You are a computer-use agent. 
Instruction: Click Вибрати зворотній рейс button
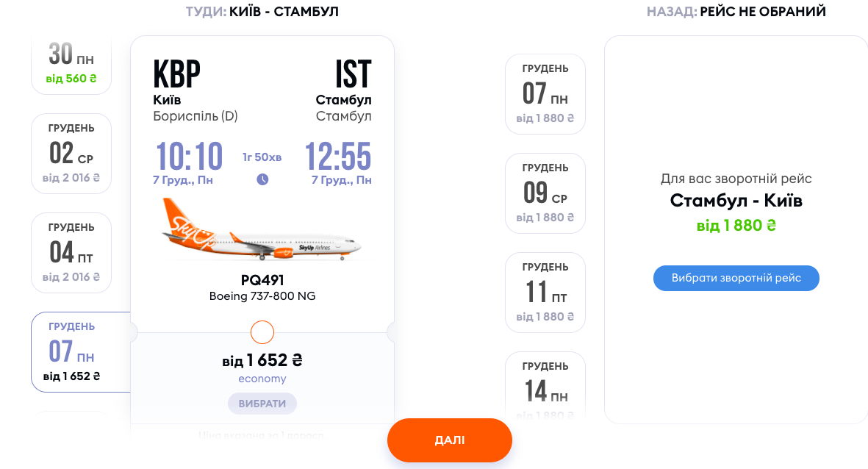click(736, 278)
